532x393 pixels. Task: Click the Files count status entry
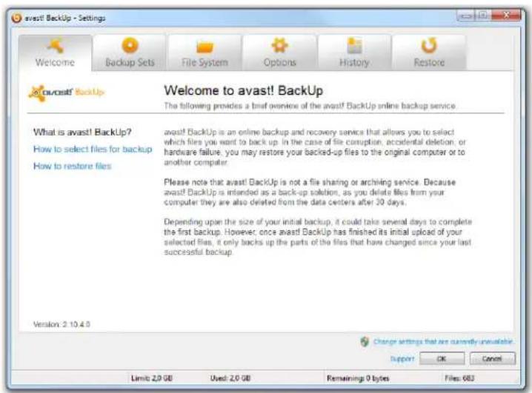[x=459, y=378]
